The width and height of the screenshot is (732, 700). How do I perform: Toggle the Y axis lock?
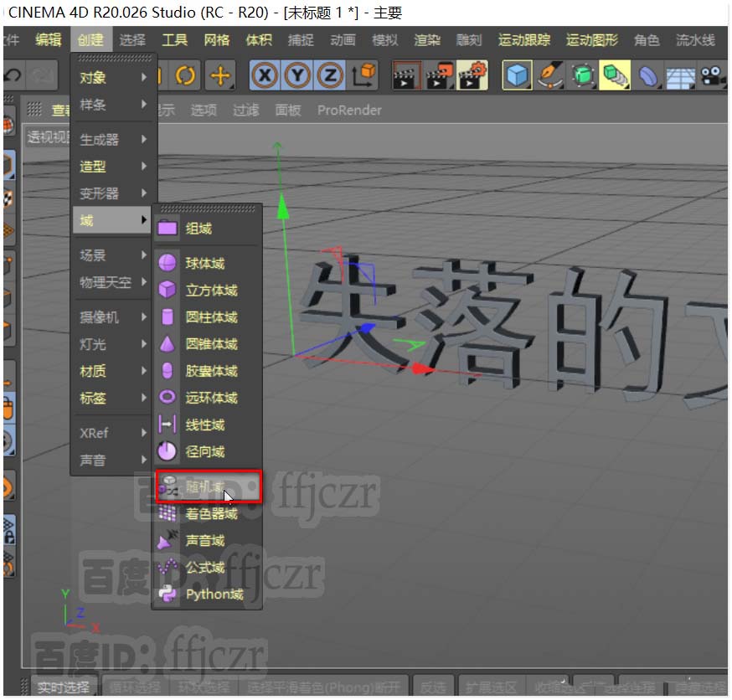click(298, 76)
